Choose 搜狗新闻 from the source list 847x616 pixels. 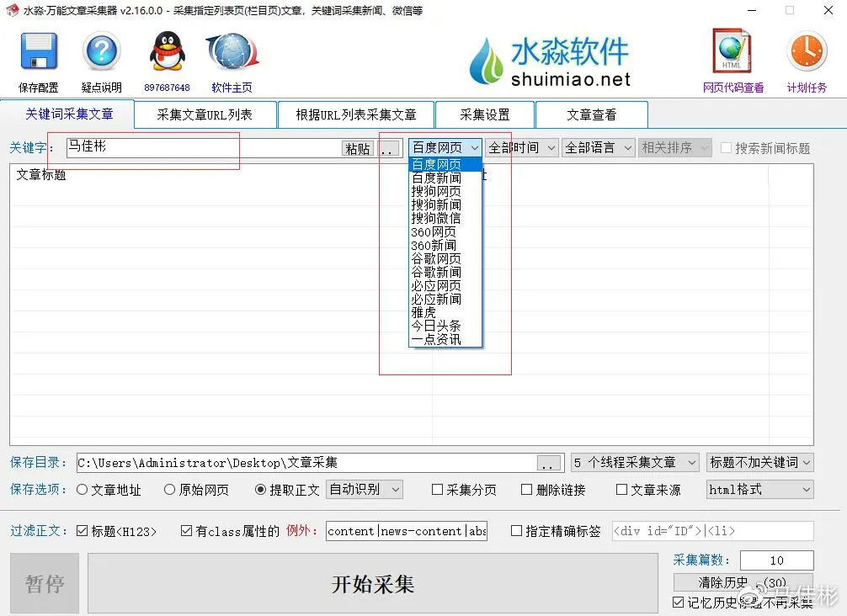click(x=445, y=204)
